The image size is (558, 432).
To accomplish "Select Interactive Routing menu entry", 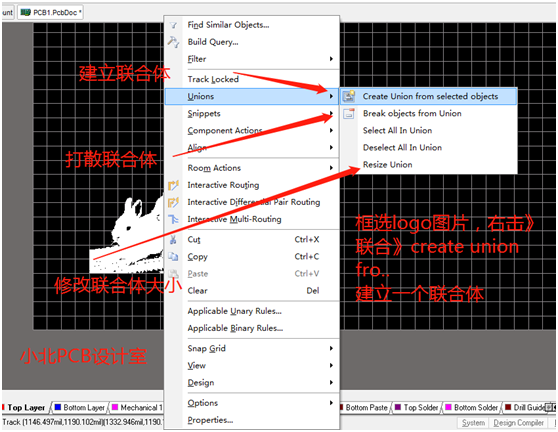I will pos(252,185).
